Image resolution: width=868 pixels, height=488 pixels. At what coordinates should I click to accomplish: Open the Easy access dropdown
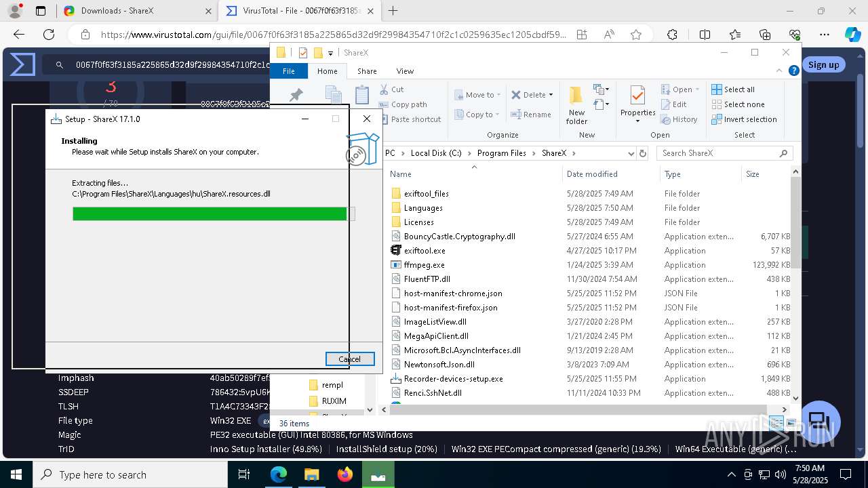(600, 104)
